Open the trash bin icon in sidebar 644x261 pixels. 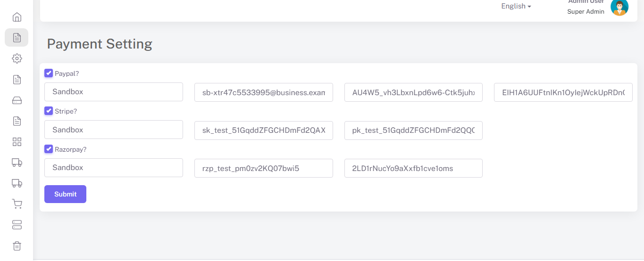(x=17, y=245)
